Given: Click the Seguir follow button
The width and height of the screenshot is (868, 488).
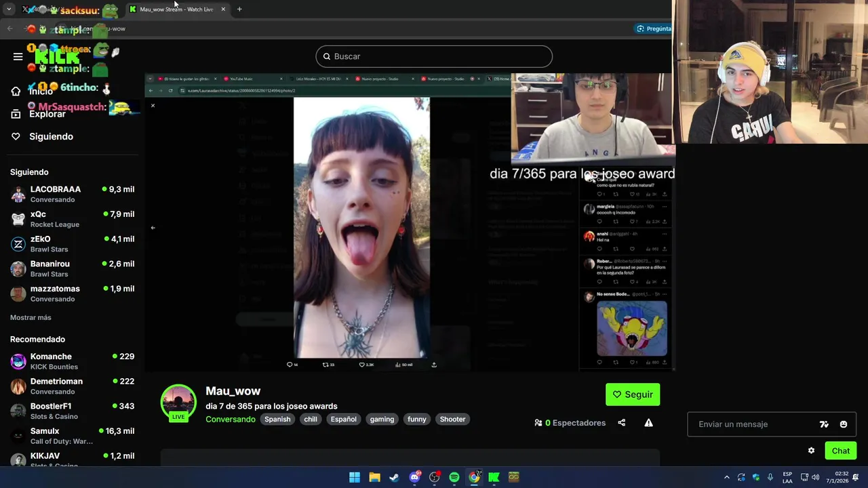Looking at the screenshot, I should [633, 394].
